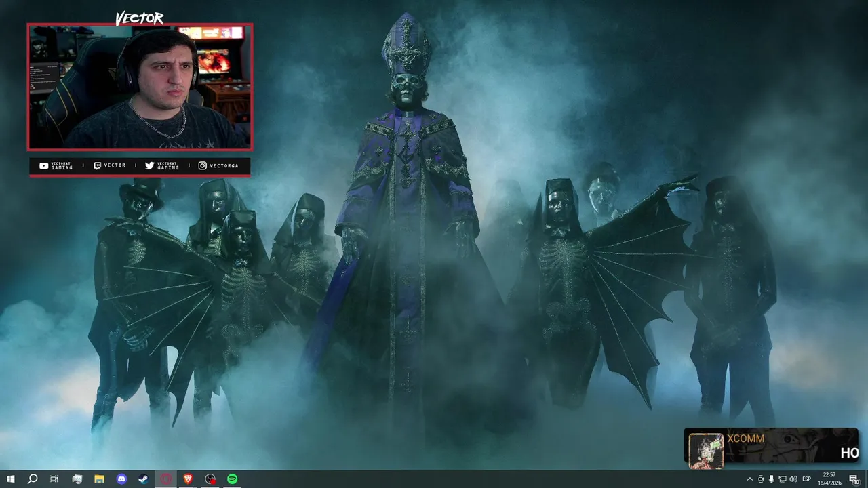The width and height of the screenshot is (868, 488).
Task: Show hidden system tray icons
Action: pyautogui.click(x=750, y=479)
